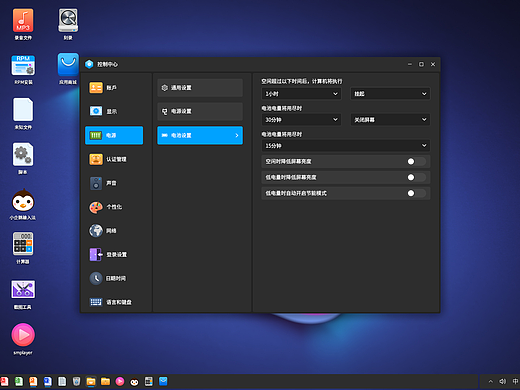This screenshot has height=390, width=520.
Task: Open the blue word processor in taskbar
Action: (48, 381)
